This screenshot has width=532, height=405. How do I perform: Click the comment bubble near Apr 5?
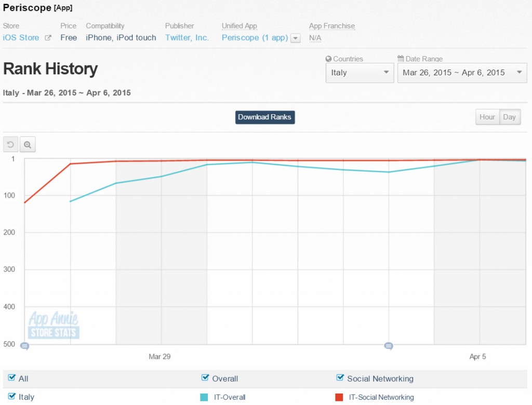click(x=388, y=346)
